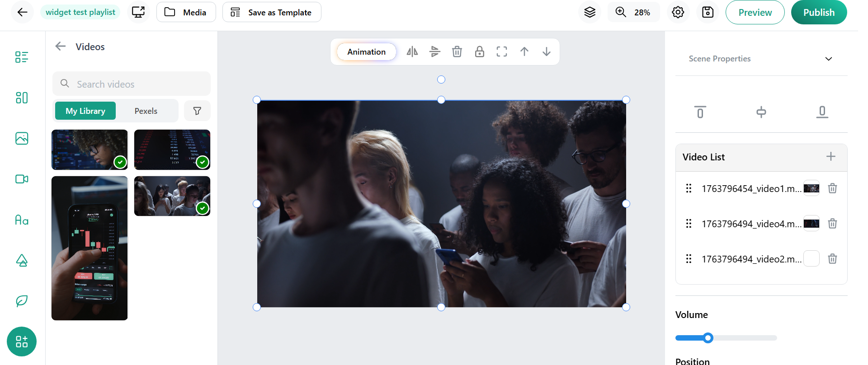Click the align icon in floating toolbar
Viewport: 868px width, 365px height.
click(x=435, y=51)
